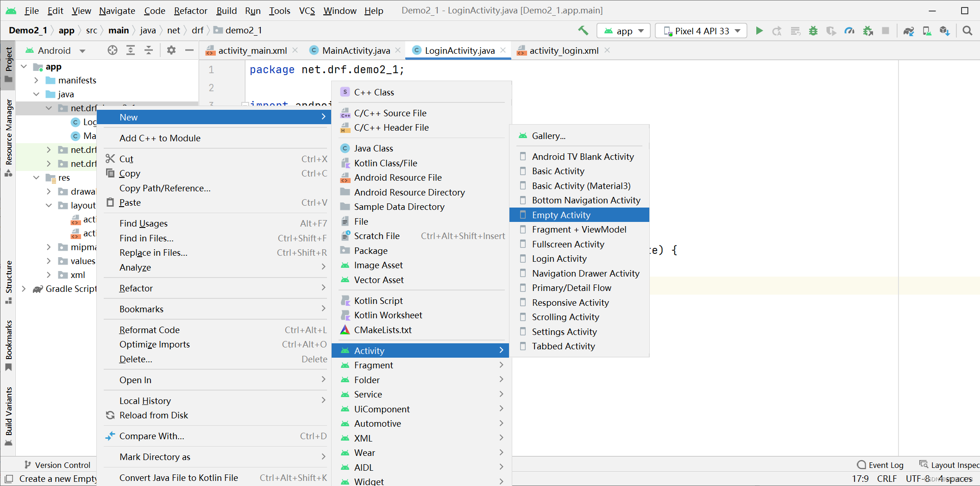Switch to the activity_login.xml tab
The height and width of the screenshot is (486, 980).
(564, 50)
